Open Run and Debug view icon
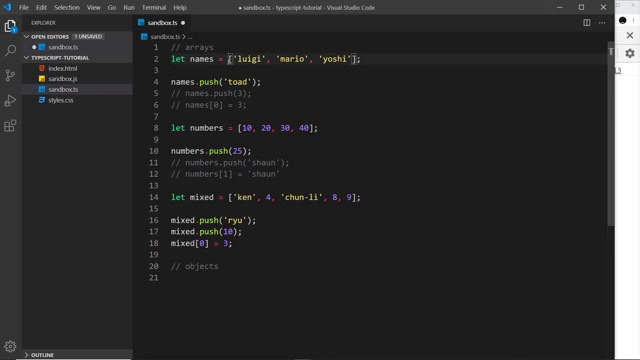The height and width of the screenshot is (360, 640). pos(10,100)
